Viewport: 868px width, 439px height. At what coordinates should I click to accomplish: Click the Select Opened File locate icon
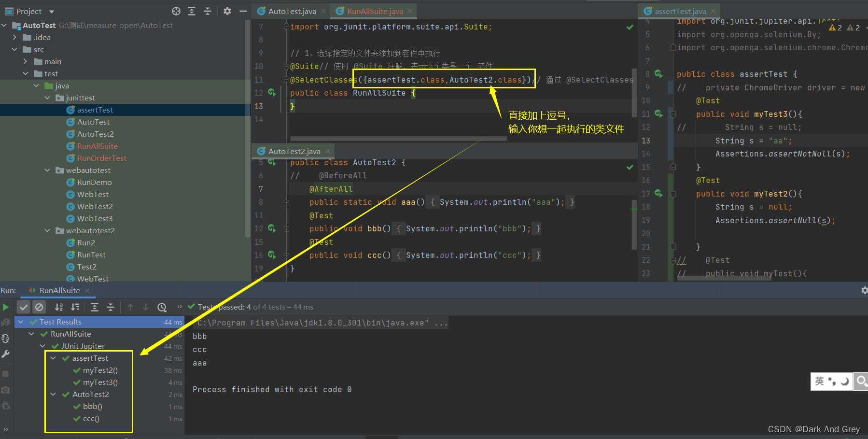[176, 11]
